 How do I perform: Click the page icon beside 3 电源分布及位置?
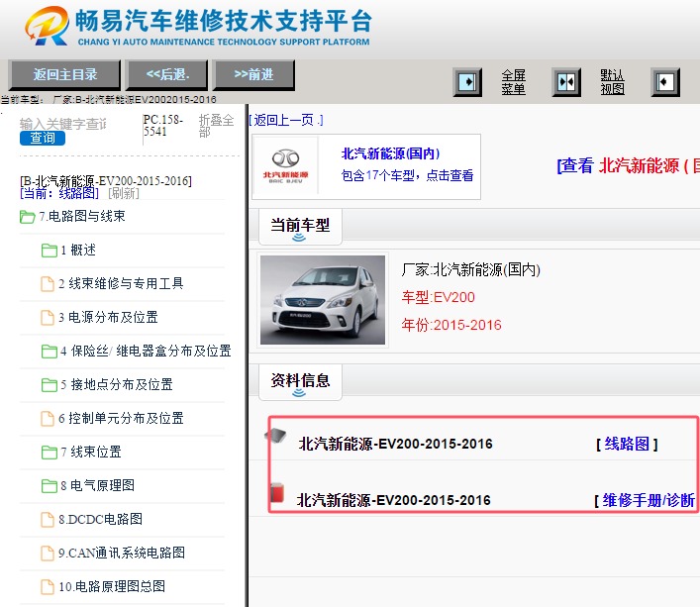[x=48, y=318]
